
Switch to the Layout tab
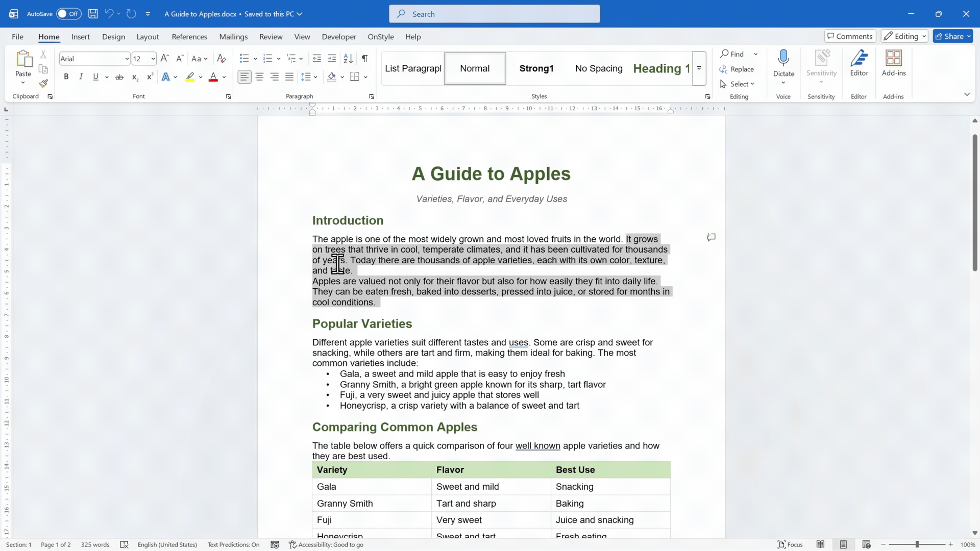coord(148,37)
